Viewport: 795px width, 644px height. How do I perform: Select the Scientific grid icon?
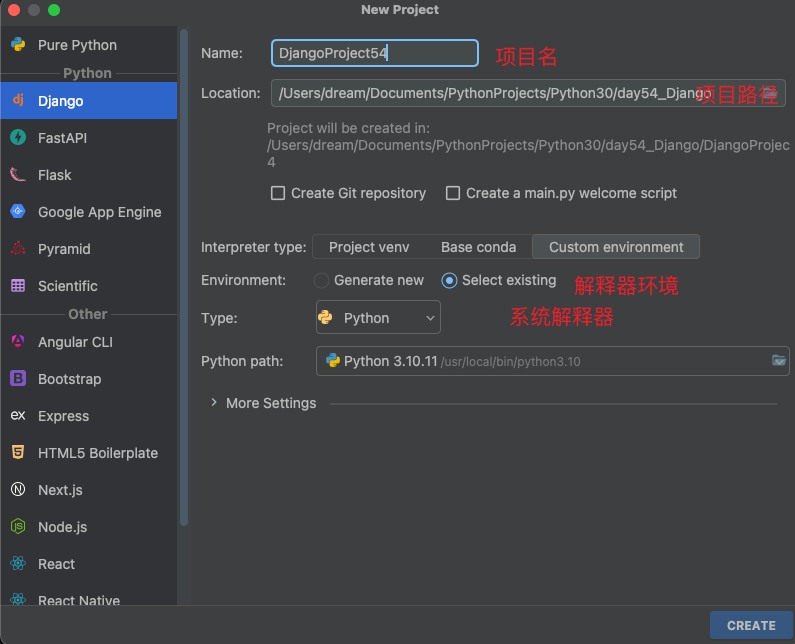coord(18,285)
